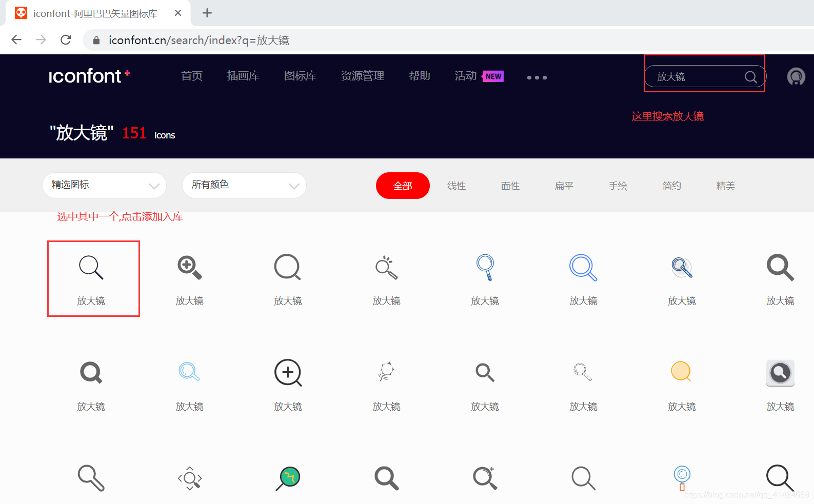Open 插画库 navigation item
The width and height of the screenshot is (814, 504).
(243, 76)
